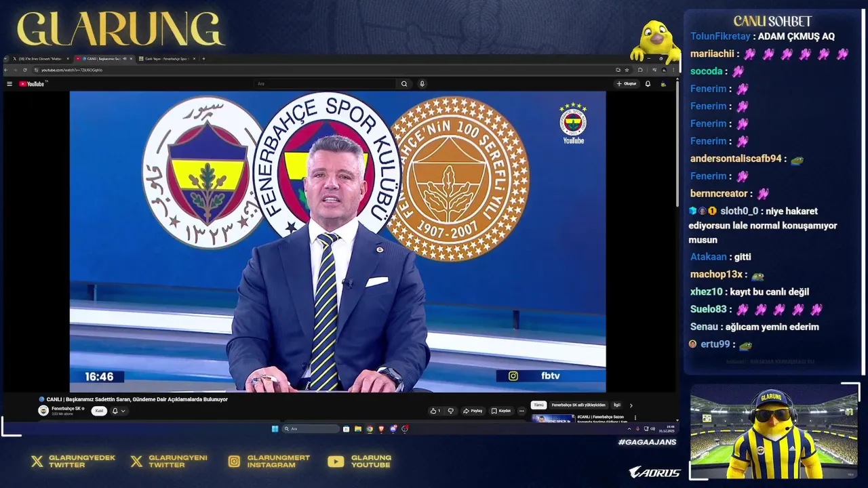
Task: Open the Windows Start menu
Action: (275, 428)
